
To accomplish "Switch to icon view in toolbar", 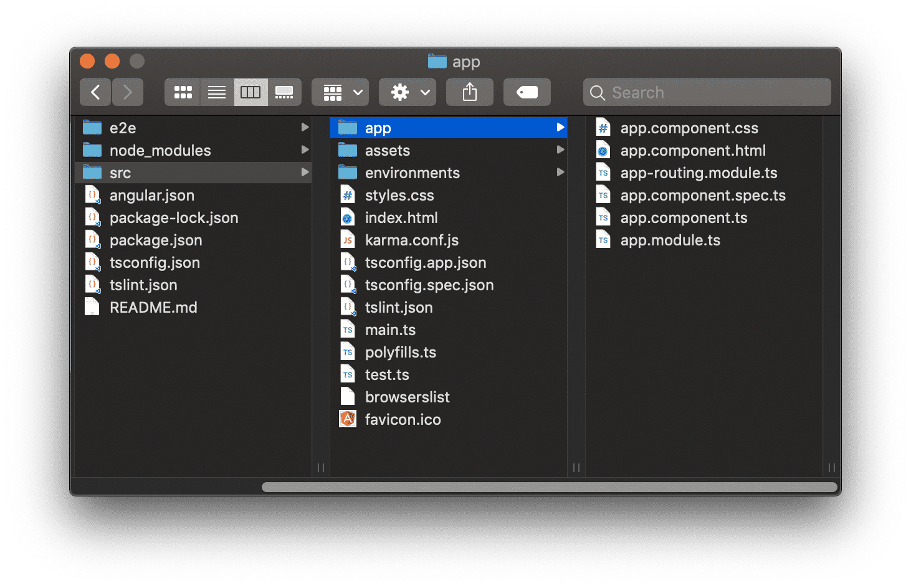I will coord(183,93).
